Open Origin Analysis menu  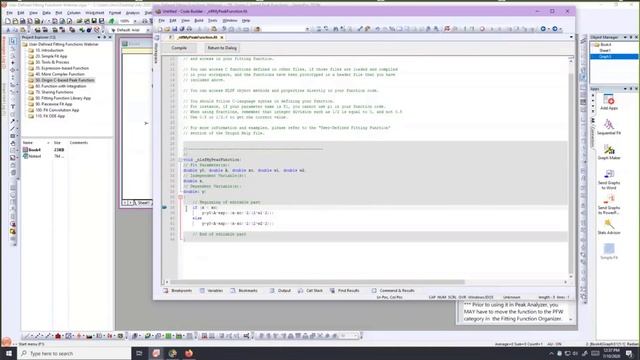point(132,13)
